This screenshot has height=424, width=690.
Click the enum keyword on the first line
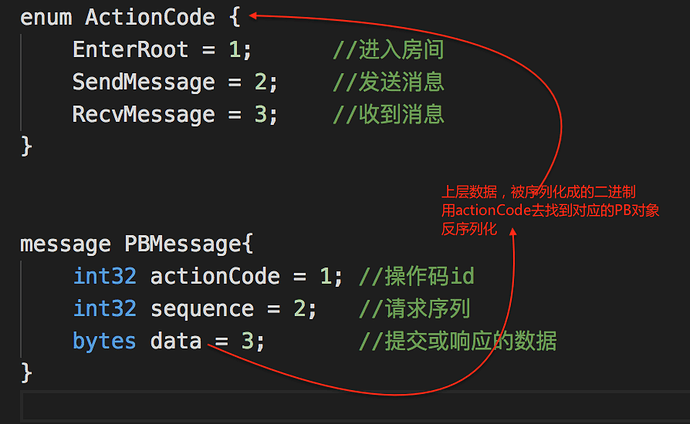[x=46, y=17]
